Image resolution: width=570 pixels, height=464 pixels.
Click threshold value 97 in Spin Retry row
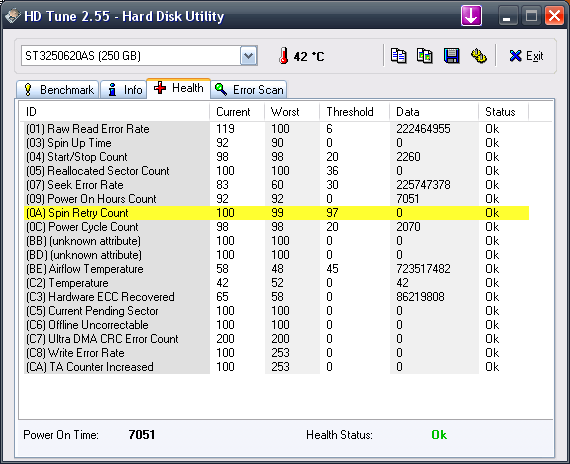[x=332, y=213]
